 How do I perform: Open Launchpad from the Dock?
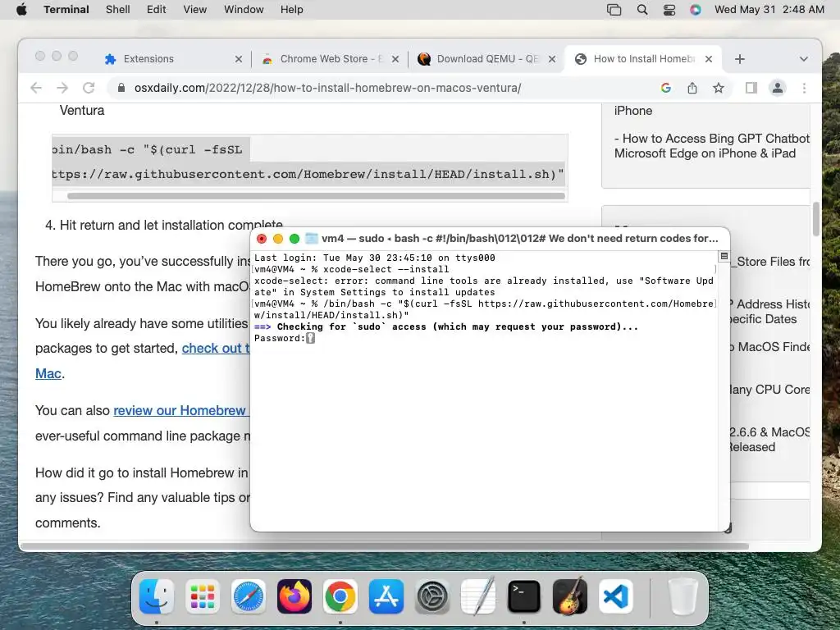point(203,596)
